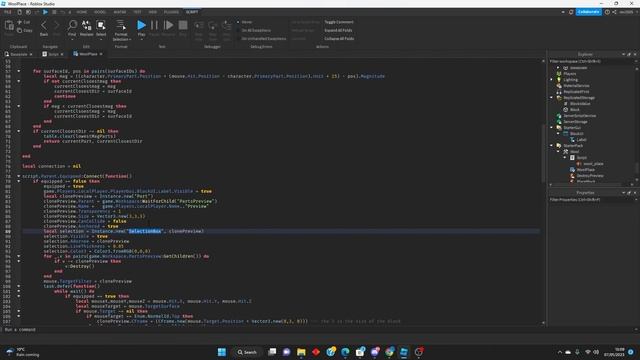Switch to the HOME ribbon tab
Viewport: 640px width, 360px height.
click(x=82, y=12)
